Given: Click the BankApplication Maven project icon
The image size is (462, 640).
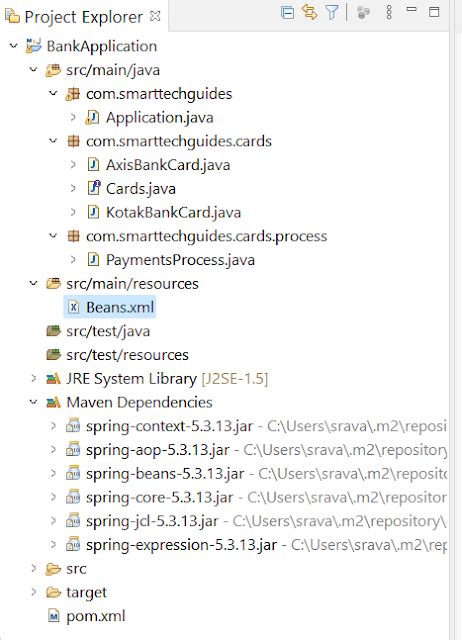Looking at the screenshot, I should click(x=33, y=46).
